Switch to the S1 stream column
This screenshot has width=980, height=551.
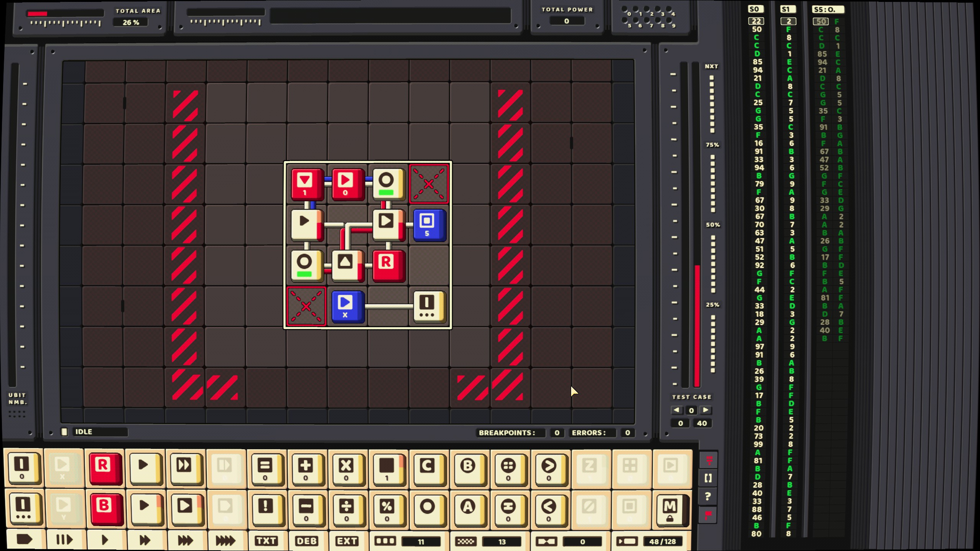pos(787,9)
